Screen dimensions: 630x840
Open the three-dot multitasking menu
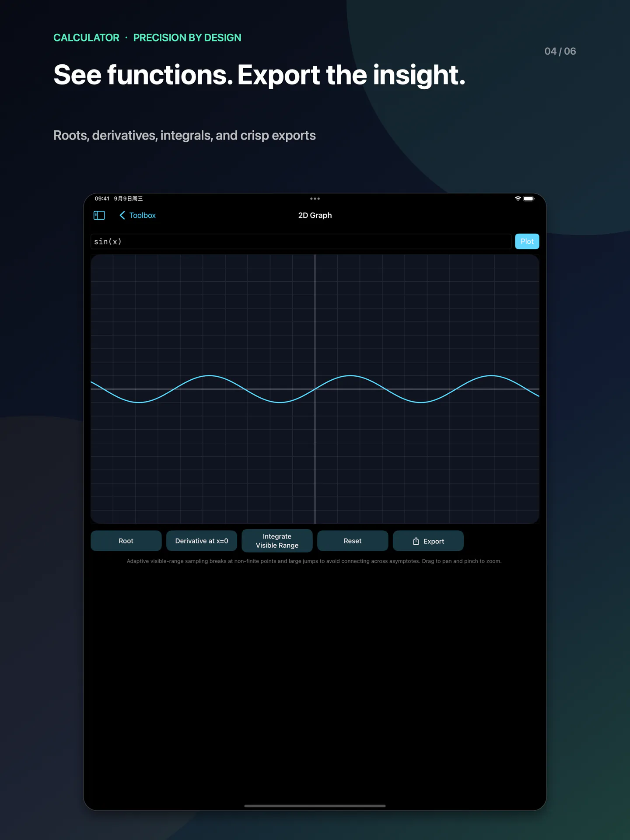[315, 199]
